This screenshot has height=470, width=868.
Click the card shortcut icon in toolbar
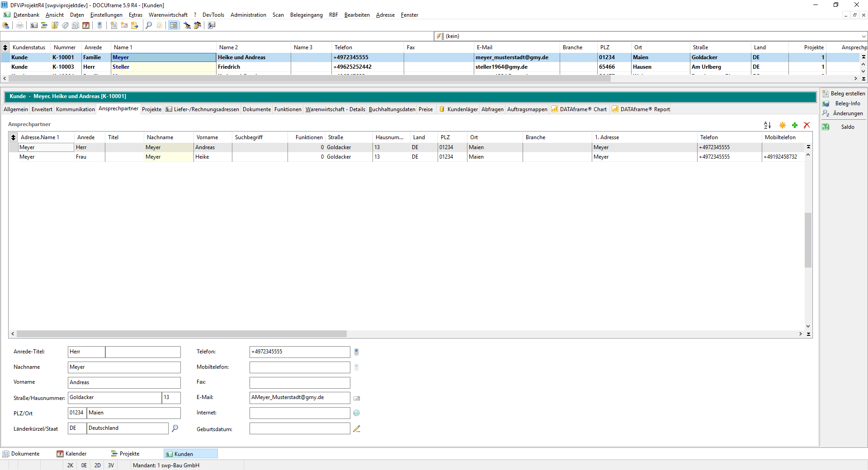[x=212, y=25]
